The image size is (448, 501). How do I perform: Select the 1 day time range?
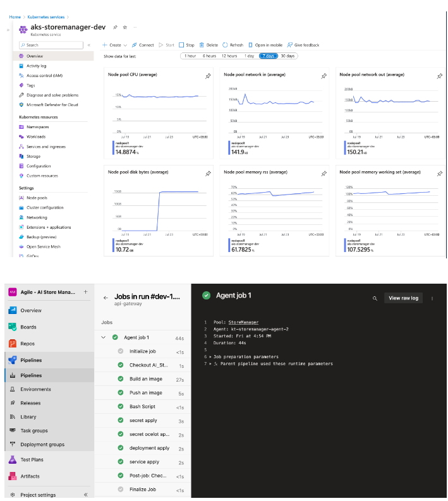(x=249, y=56)
